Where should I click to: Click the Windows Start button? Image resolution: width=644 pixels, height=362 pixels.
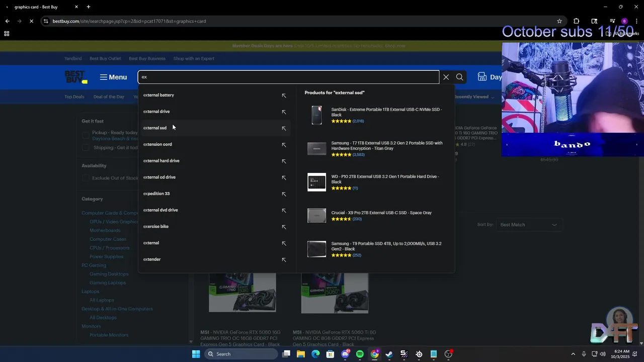pos(196,354)
